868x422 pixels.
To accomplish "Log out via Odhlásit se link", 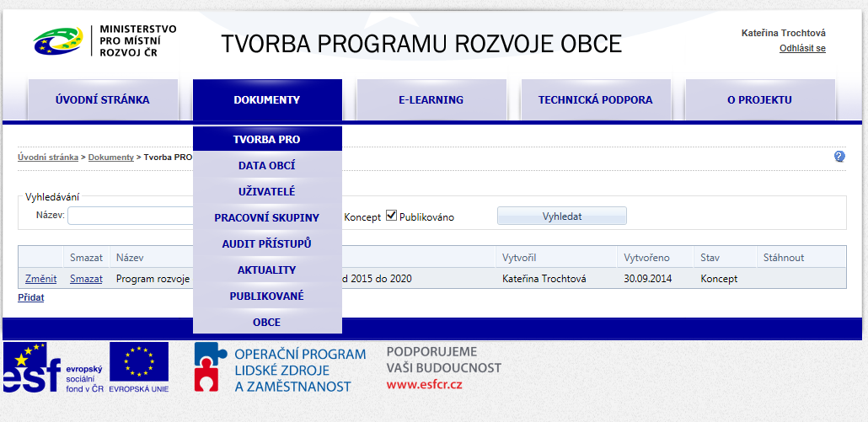I will [802, 48].
